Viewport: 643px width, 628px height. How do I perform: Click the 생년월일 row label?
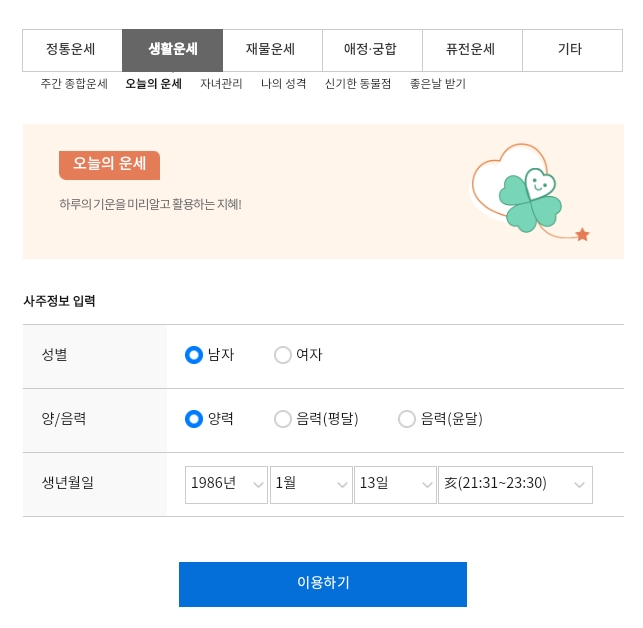[x=68, y=482]
